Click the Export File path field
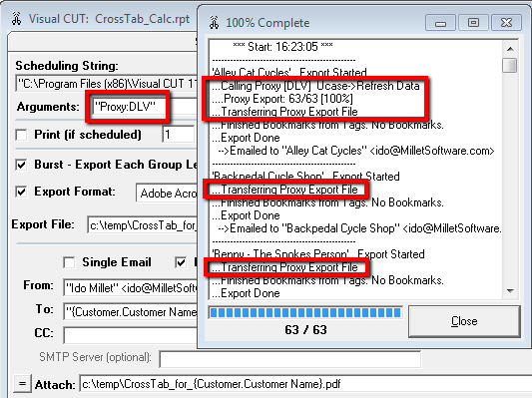The width and height of the screenshot is (532, 398). (143, 224)
